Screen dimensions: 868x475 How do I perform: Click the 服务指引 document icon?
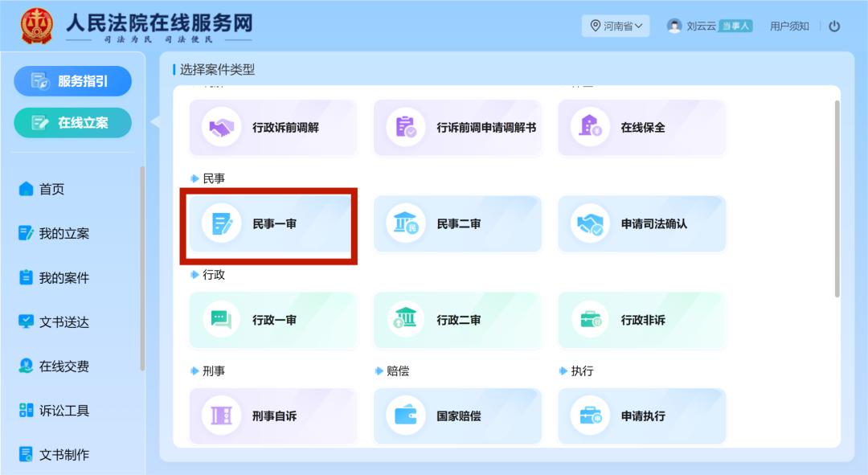coord(40,81)
